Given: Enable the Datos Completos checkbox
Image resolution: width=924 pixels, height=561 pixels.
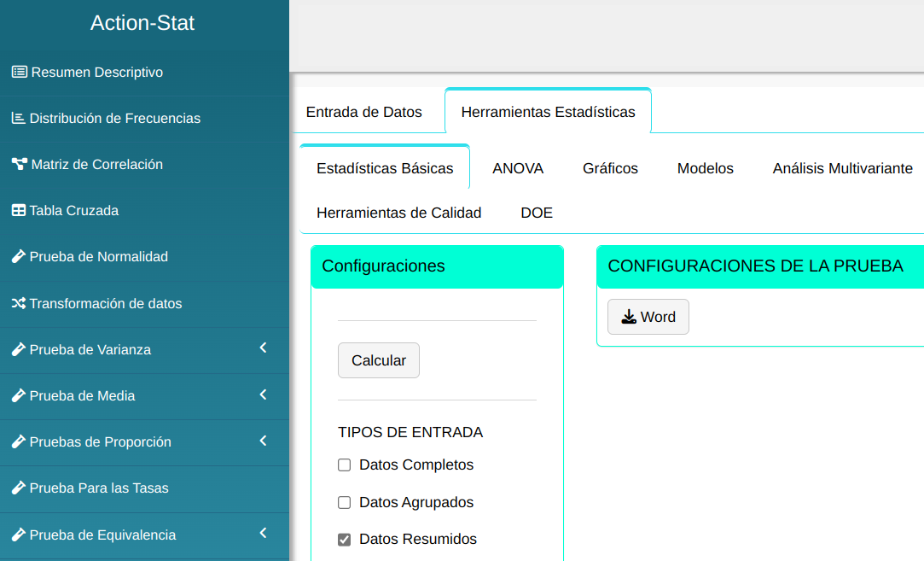Looking at the screenshot, I should 345,465.
